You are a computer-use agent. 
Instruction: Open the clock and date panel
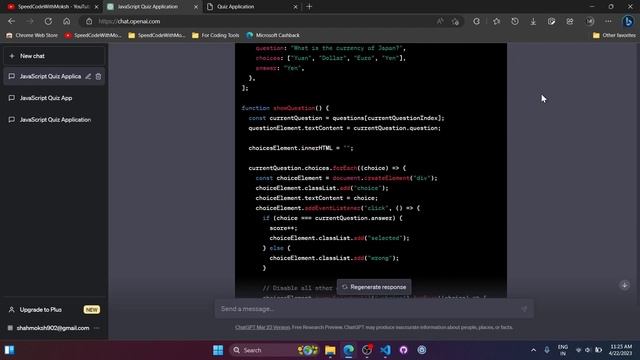pyautogui.click(x=620, y=350)
